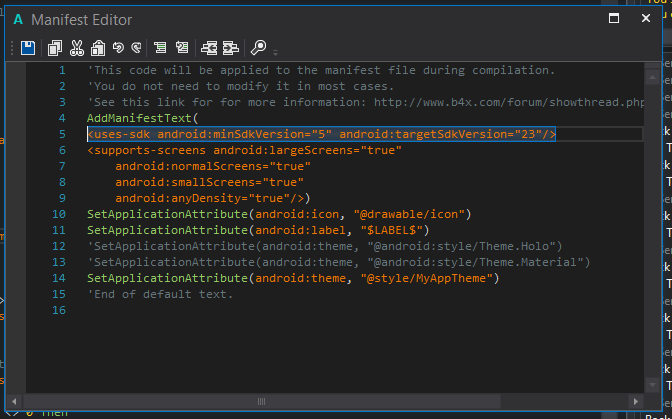The image size is (672, 419).
Task: Click the b4x.com forum link on line 3
Action: (x=509, y=102)
